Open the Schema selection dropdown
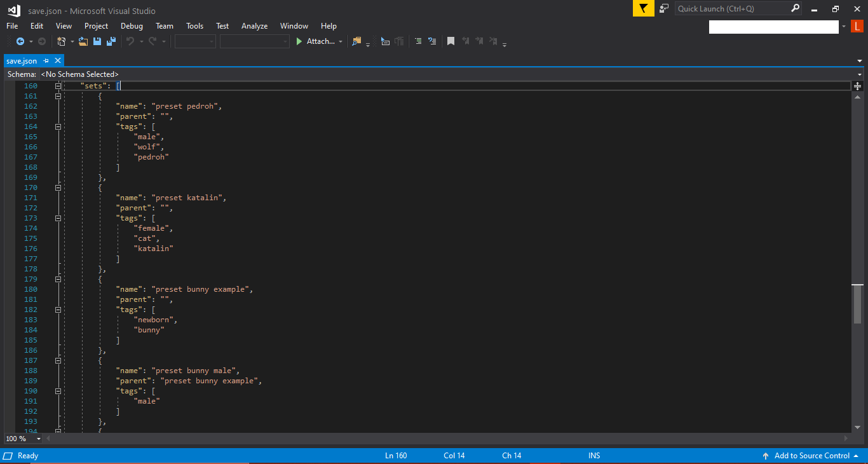Screen dimensions: 868x464 (859, 74)
